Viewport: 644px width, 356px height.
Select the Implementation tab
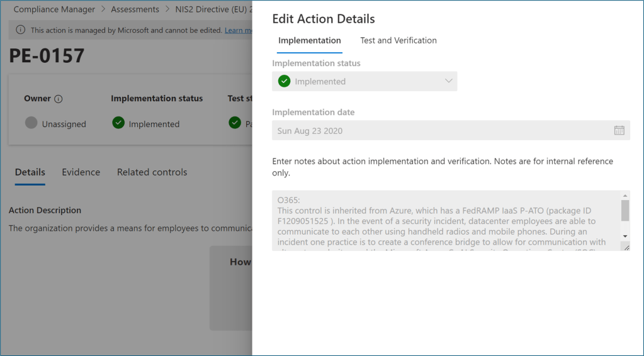point(309,40)
